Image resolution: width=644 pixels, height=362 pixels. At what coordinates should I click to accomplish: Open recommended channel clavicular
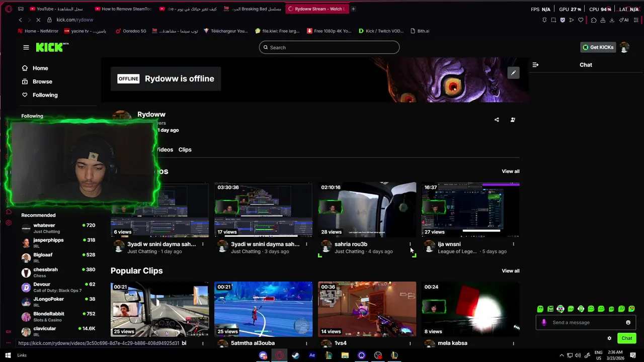click(58, 331)
